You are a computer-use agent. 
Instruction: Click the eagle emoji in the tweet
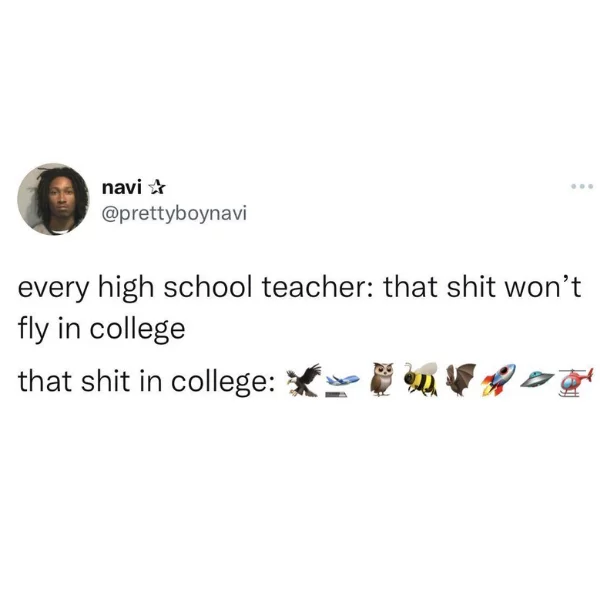tap(304, 380)
